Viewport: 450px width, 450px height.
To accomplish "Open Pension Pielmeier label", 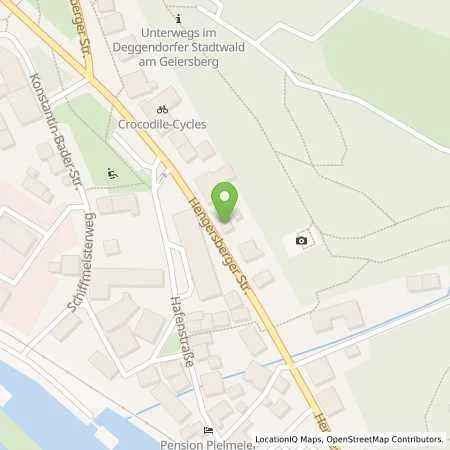I will (x=207, y=445).
